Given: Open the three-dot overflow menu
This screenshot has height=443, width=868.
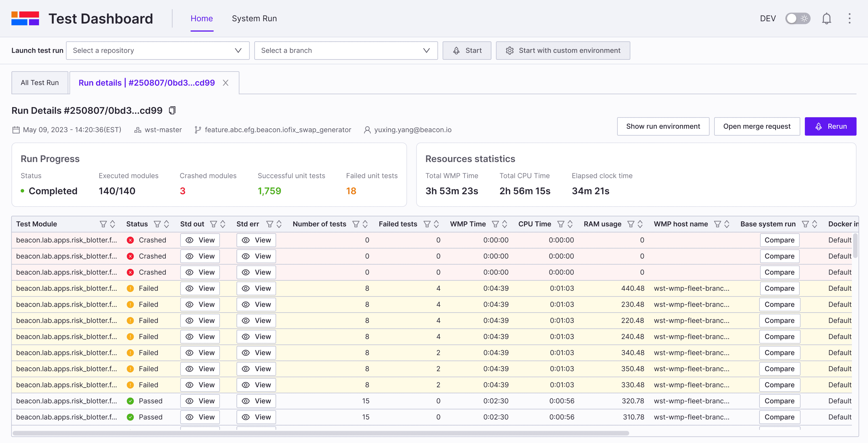Looking at the screenshot, I should coord(850,18).
